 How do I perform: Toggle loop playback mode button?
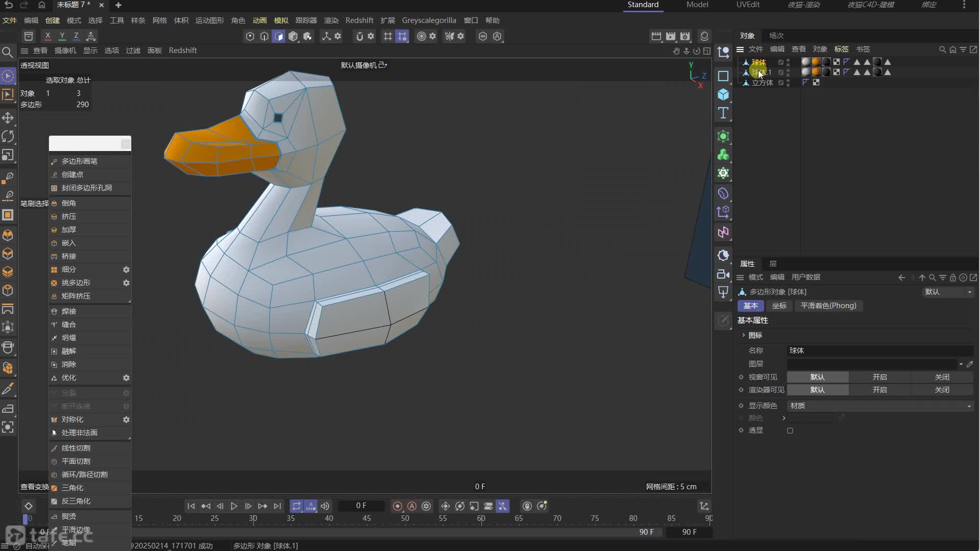(297, 506)
